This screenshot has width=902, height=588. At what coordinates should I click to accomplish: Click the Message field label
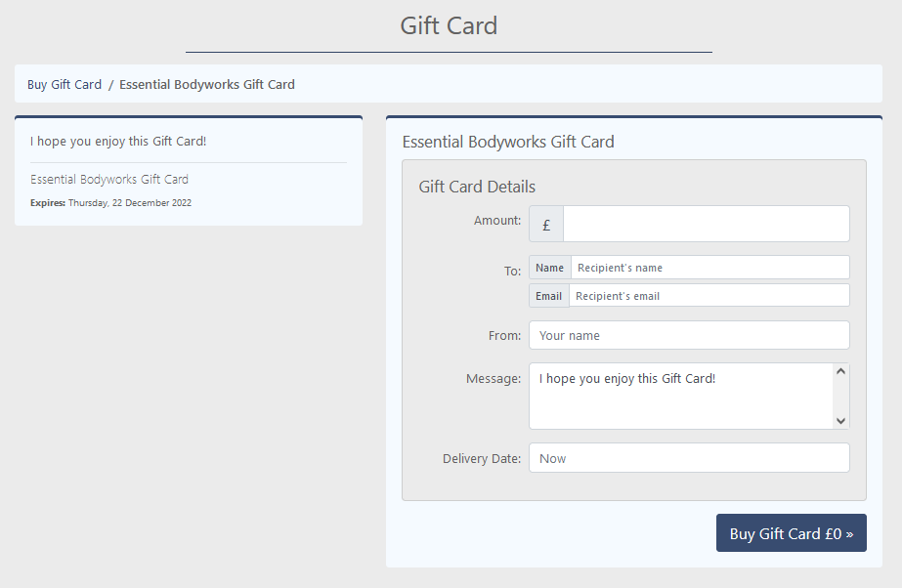pyautogui.click(x=494, y=378)
